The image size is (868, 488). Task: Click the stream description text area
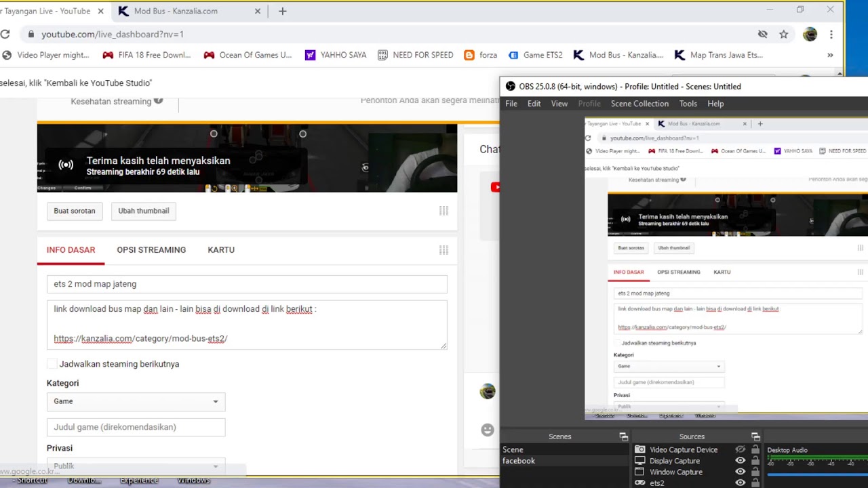coord(247,325)
